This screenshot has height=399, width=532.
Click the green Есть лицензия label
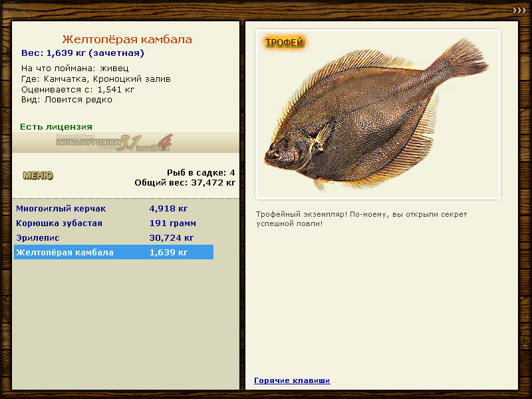pos(56,126)
